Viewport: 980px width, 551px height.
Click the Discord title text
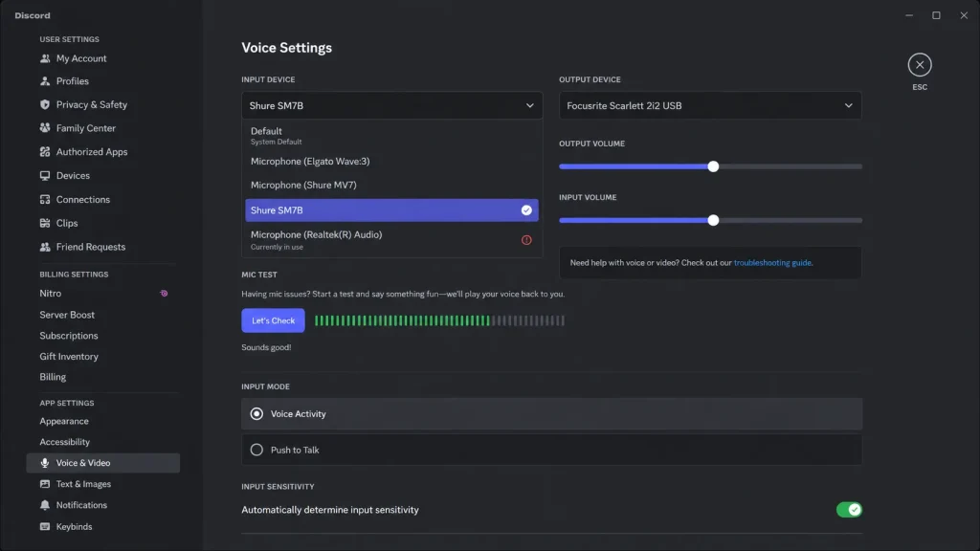click(33, 15)
